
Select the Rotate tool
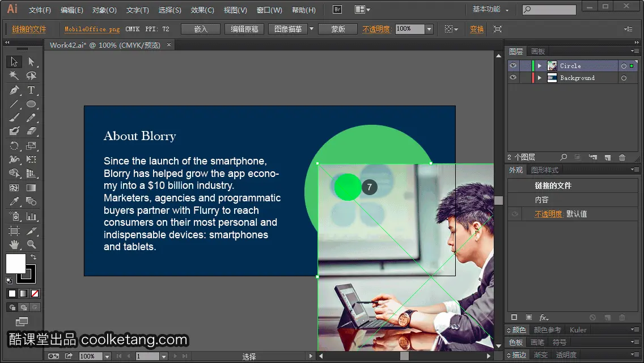[14, 146]
